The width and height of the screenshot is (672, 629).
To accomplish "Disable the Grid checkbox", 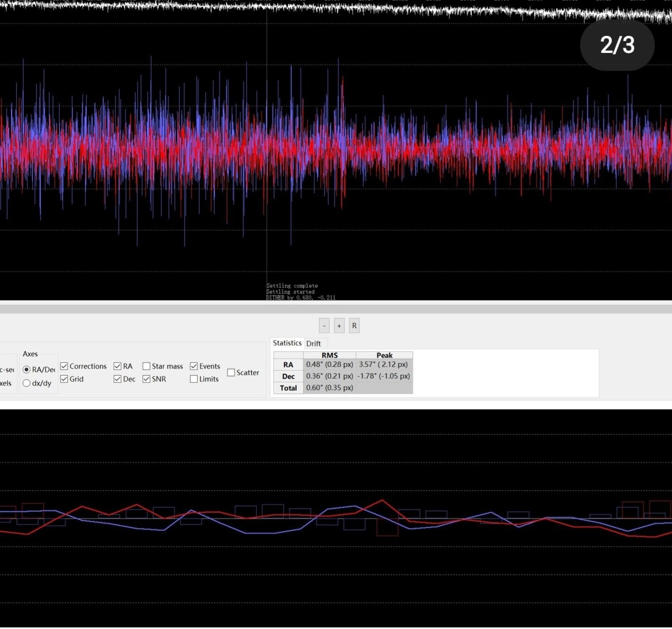I will coord(64,379).
